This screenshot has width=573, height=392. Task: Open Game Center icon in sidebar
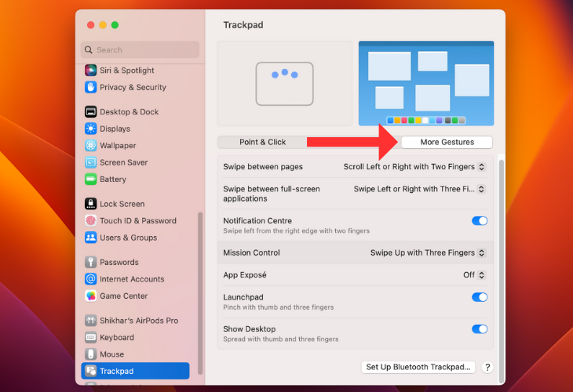[x=91, y=296]
